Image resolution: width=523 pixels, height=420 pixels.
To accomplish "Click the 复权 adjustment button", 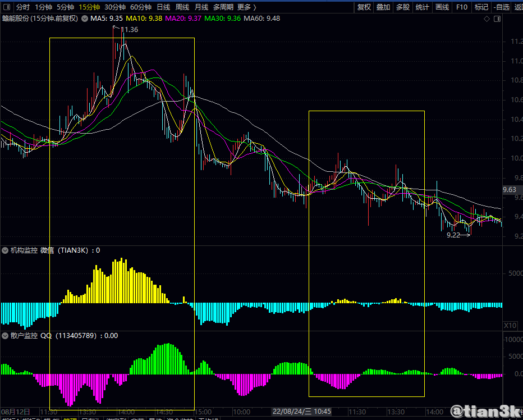I will (364, 7).
